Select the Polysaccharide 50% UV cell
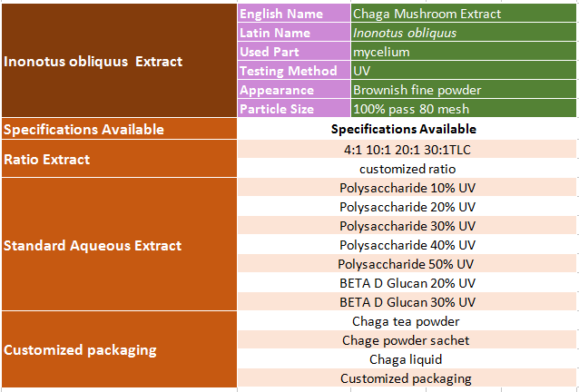Viewport: 579px width, 392px height. [407, 264]
